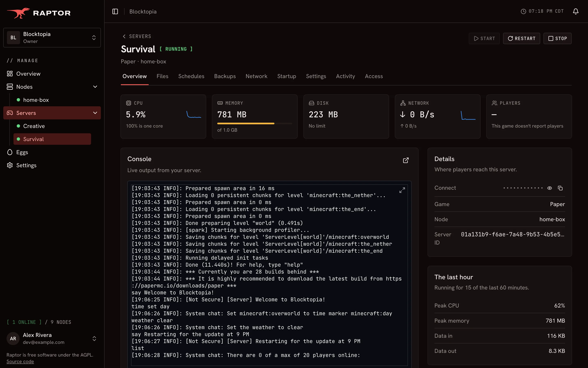The height and width of the screenshot is (368, 588).
Task: Copy the Connect address
Action: pos(560,188)
